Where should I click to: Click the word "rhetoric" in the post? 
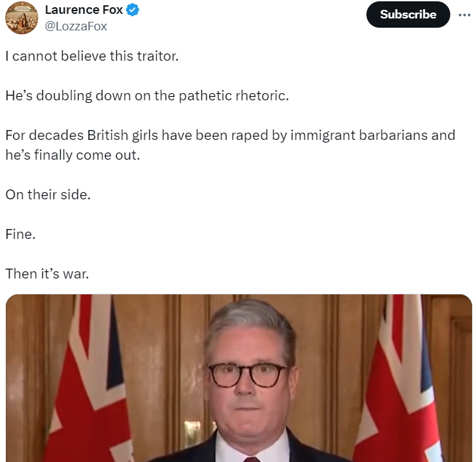tap(261, 96)
